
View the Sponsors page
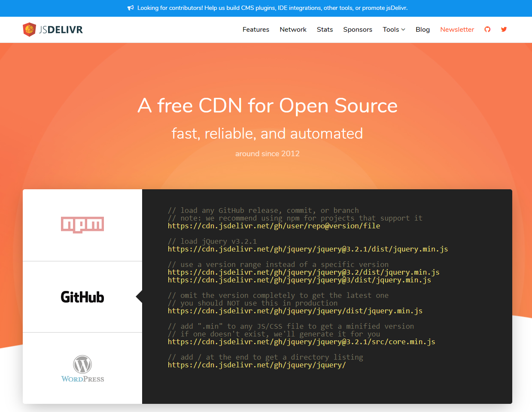coord(358,30)
